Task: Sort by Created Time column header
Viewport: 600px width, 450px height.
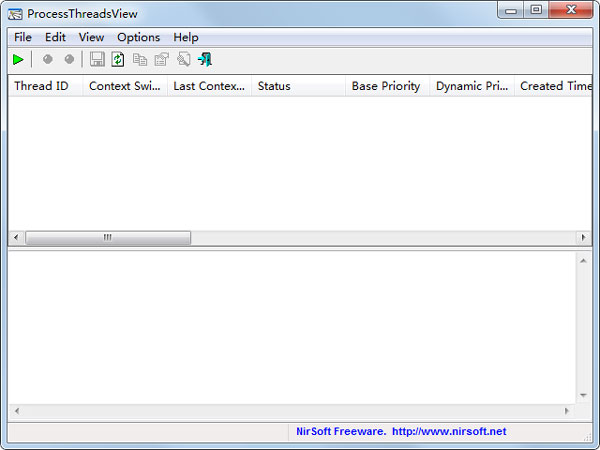Action: click(x=553, y=86)
